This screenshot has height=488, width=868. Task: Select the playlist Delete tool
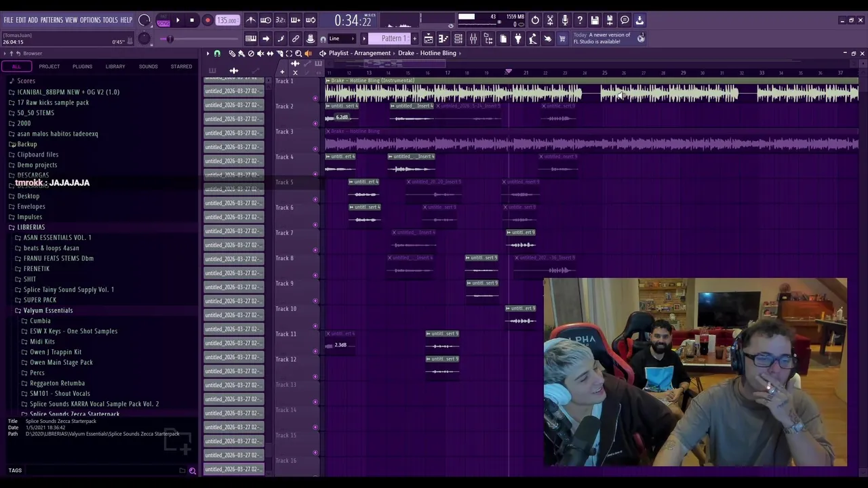(251, 53)
